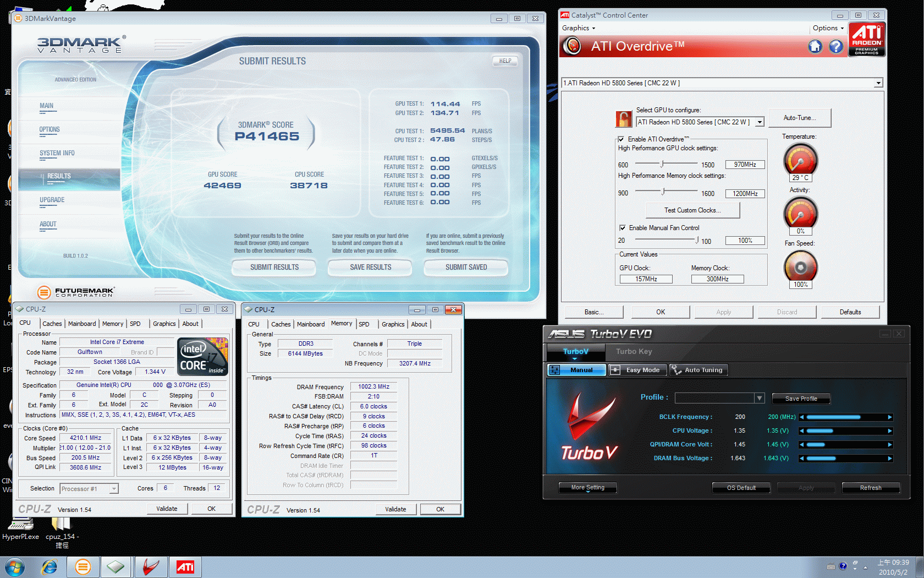Viewport: 924px width, 578px height.
Task: Click right arrow on BCLK Frequency slider
Action: pos(890,417)
